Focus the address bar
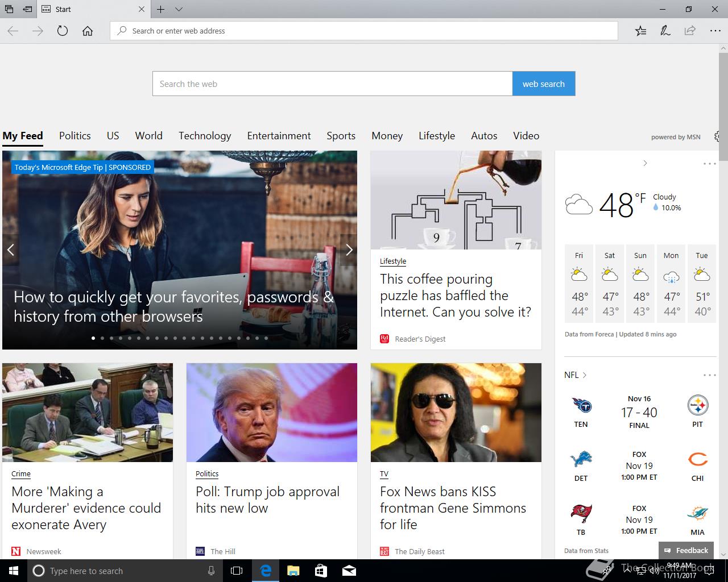This screenshot has height=582, width=728. click(364, 31)
